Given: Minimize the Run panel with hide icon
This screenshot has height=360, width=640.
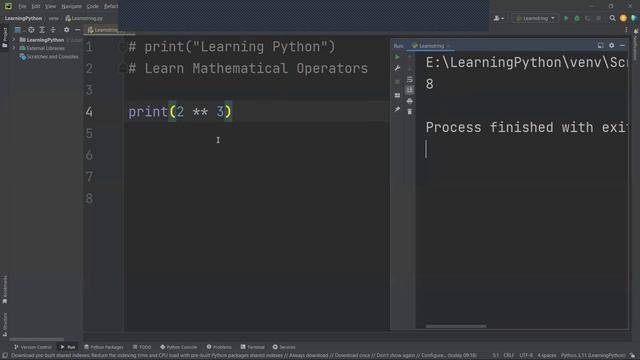Looking at the screenshot, I should (622, 46).
